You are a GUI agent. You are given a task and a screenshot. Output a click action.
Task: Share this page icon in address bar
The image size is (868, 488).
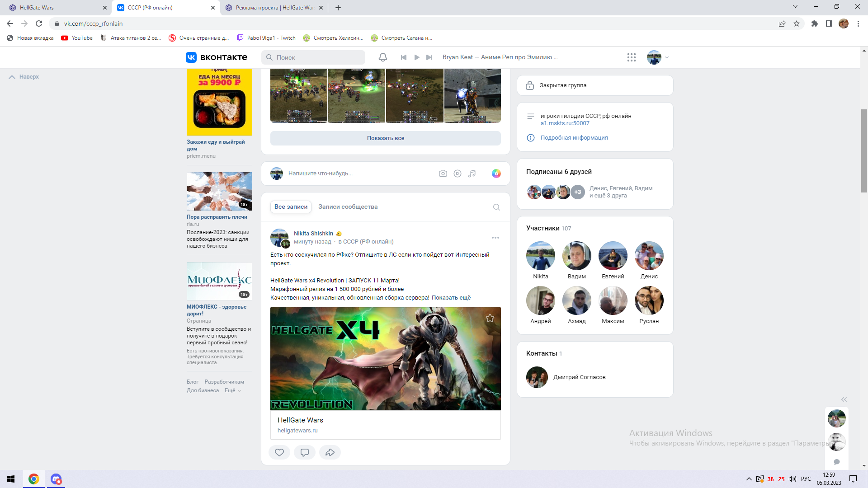click(782, 23)
